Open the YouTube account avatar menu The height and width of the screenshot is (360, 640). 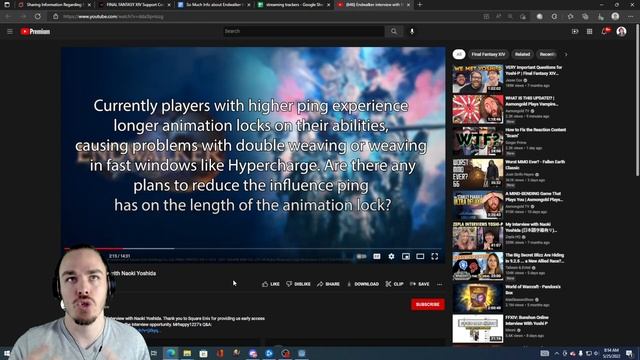(621, 31)
